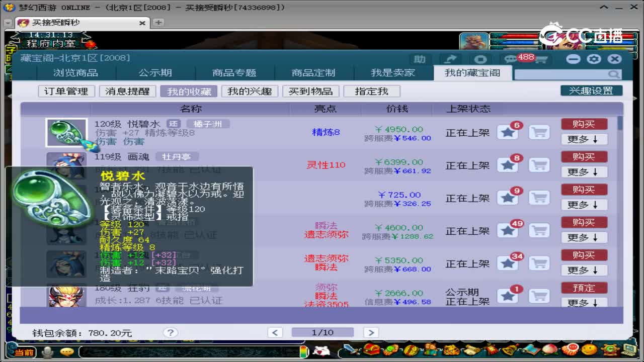The height and width of the screenshot is (362, 644).
Task: Click the rounded square icon in header
Action: pos(480,59)
